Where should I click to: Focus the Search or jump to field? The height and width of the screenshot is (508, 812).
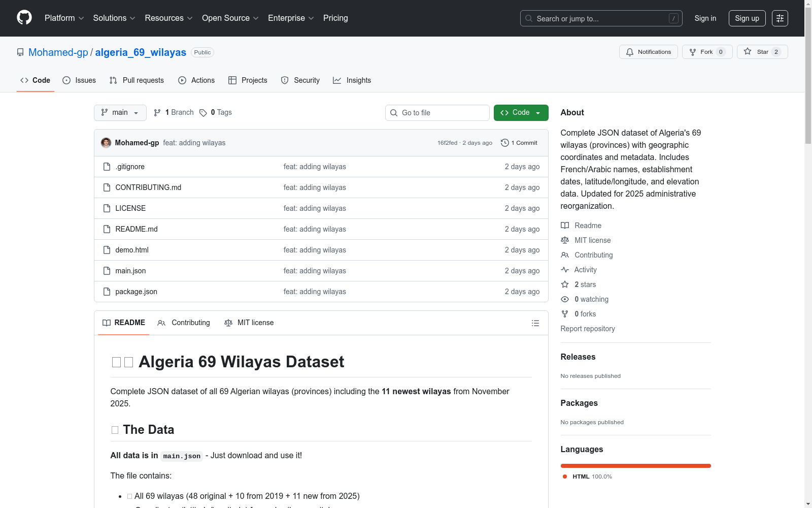coord(601,18)
